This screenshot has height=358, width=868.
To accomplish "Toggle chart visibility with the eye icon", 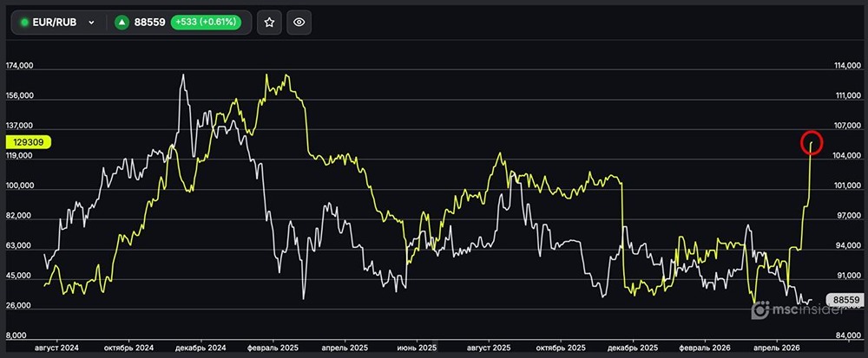I will pyautogui.click(x=299, y=23).
